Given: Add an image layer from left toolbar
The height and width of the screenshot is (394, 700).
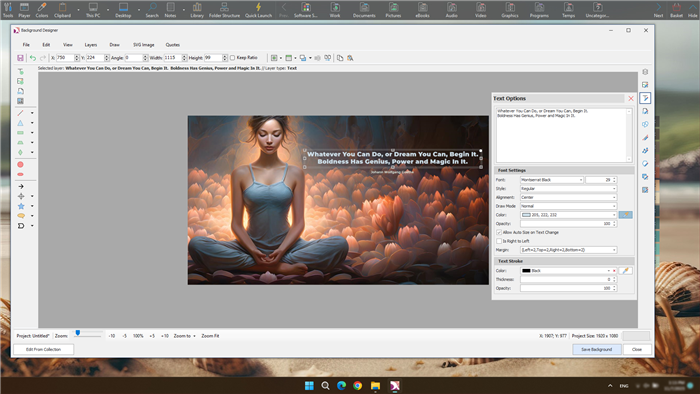Looking at the screenshot, I should pyautogui.click(x=21, y=81).
